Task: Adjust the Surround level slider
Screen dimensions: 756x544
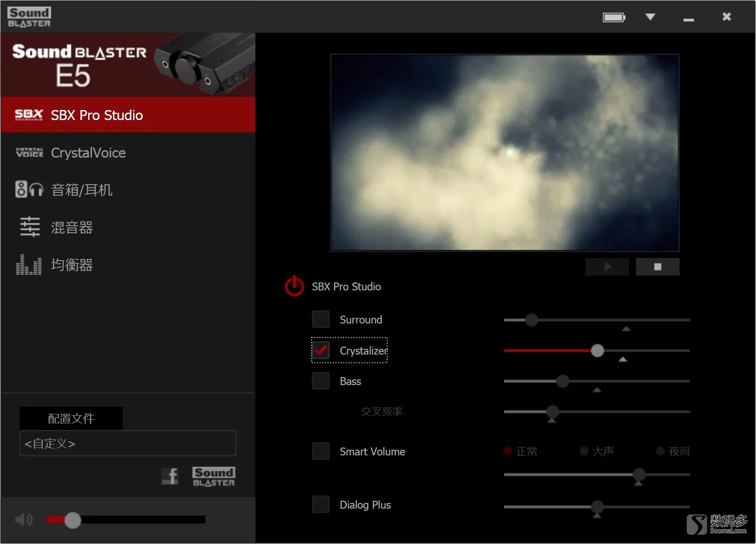Action: (x=597, y=320)
